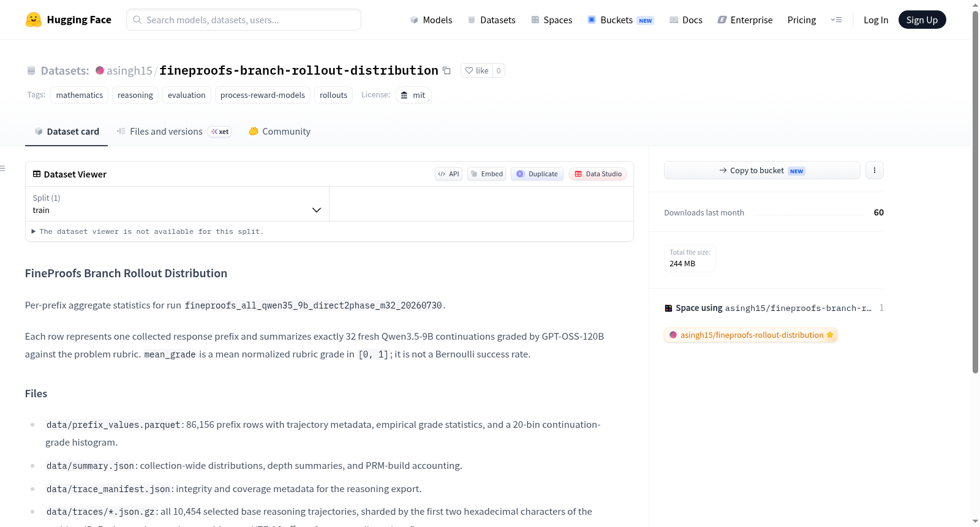Select the mathematics tag
Screen dimensions: 980x527
tap(80, 95)
